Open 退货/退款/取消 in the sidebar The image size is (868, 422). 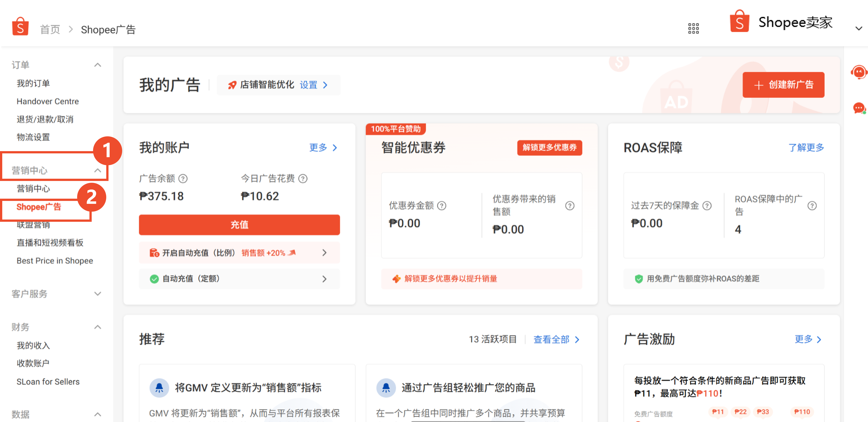[45, 119]
